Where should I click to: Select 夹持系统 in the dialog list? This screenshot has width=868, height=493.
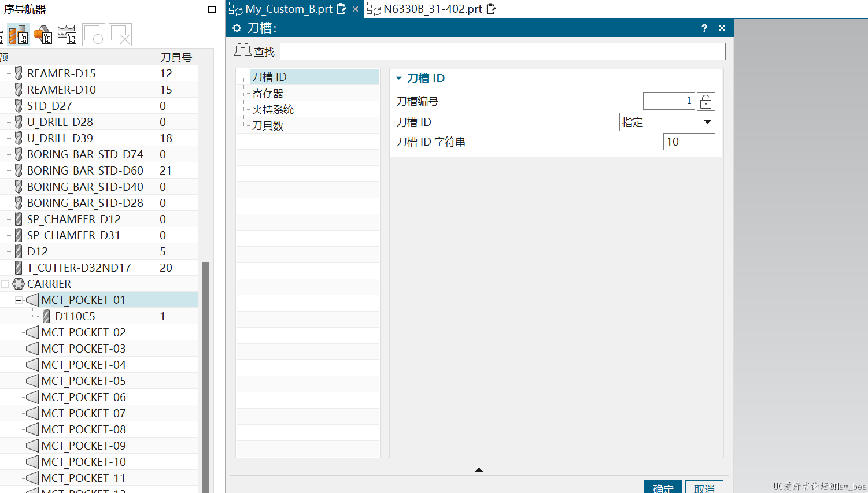(273, 109)
